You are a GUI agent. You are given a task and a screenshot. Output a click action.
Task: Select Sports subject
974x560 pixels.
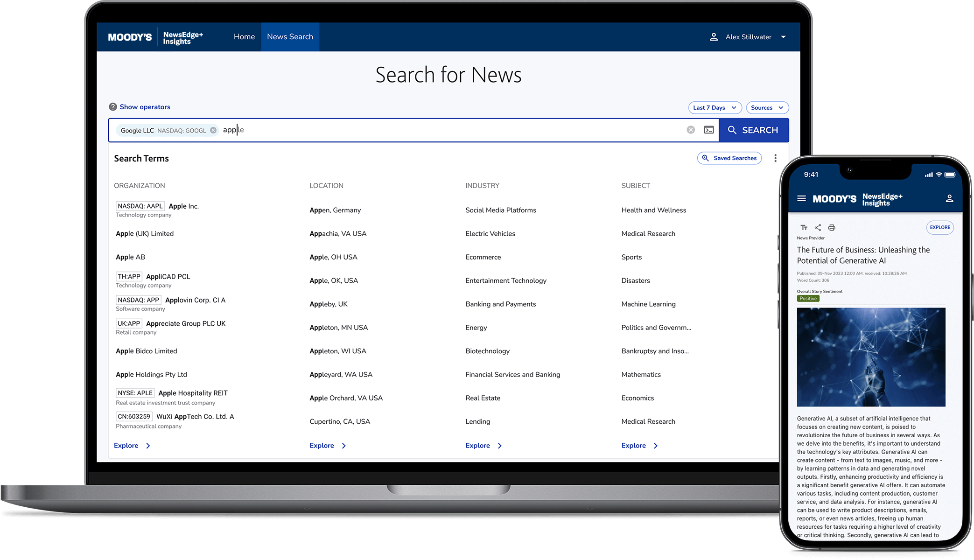(x=631, y=257)
